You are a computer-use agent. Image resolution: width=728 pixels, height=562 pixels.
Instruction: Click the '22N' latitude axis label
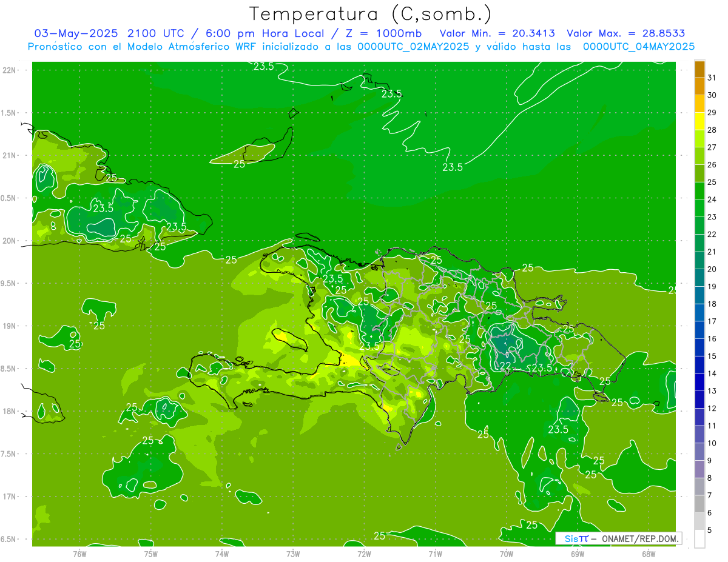(x=9, y=70)
